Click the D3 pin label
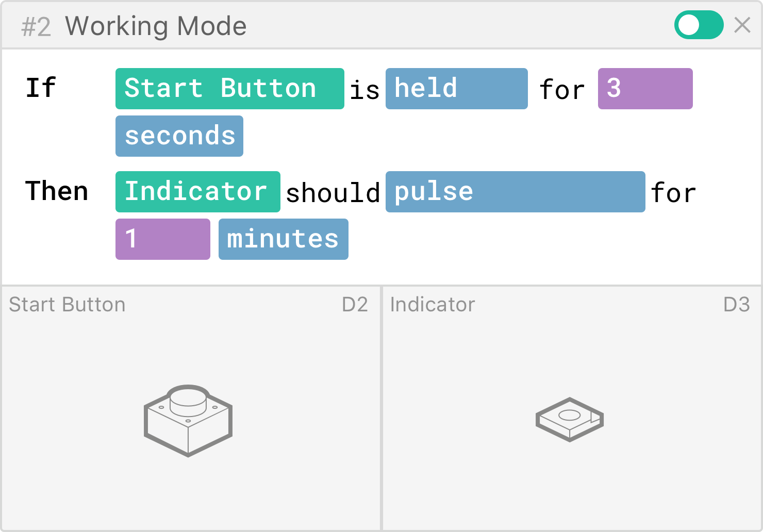The width and height of the screenshot is (763, 532). 736,305
